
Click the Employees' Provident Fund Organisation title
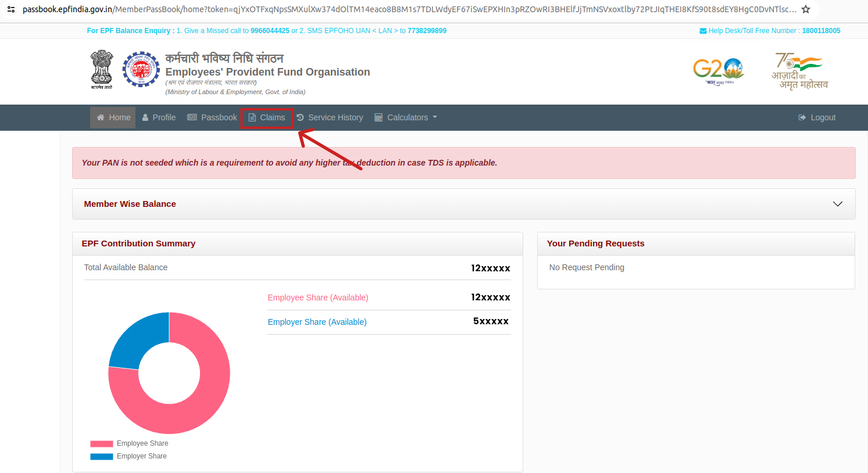(x=267, y=72)
